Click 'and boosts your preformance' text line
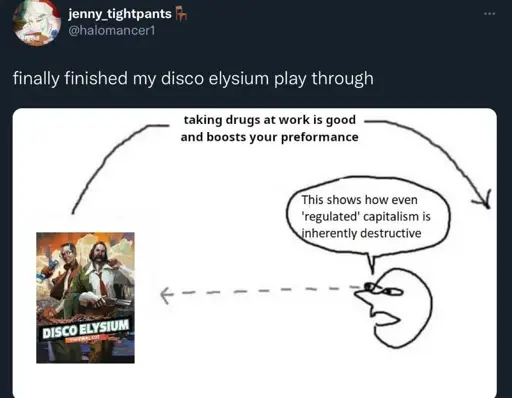This screenshot has width=512, height=398. pyautogui.click(x=270, y=137)
